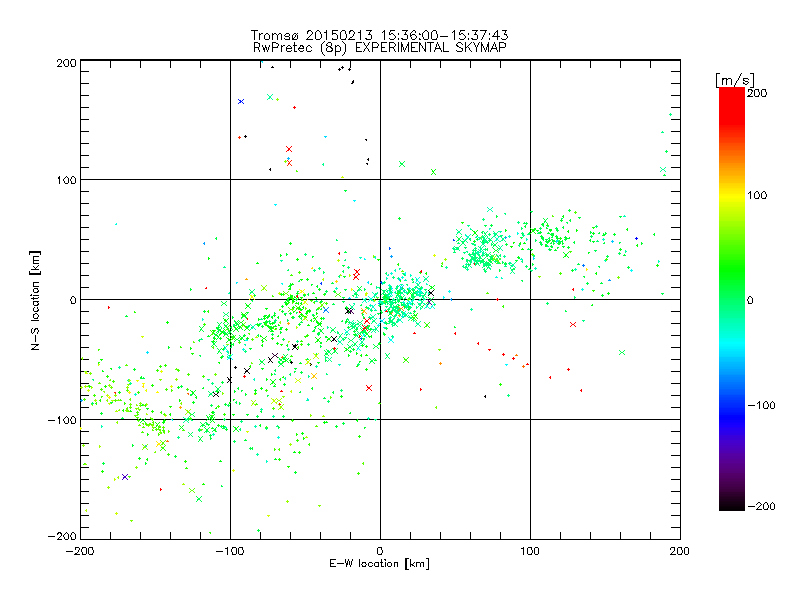The image size is (800, 600).
Task: Click the y-axis '0' tick label on the left
Action: click(73, 300)
